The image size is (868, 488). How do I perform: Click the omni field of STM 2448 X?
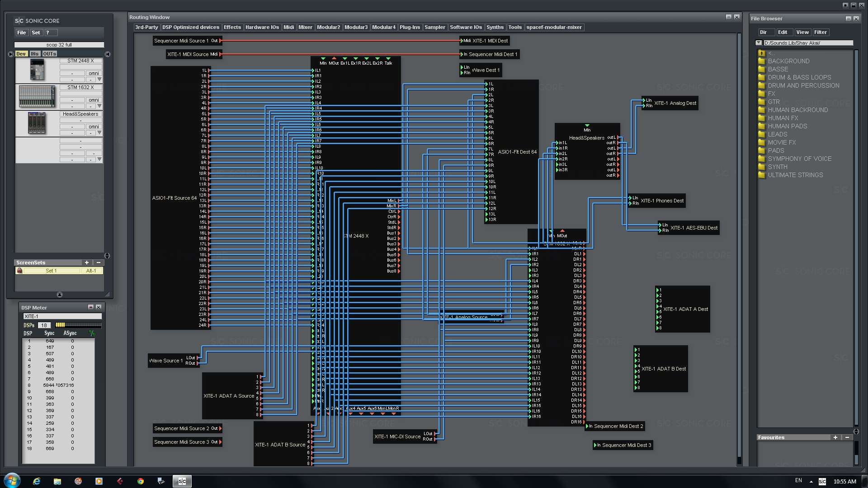94,73
